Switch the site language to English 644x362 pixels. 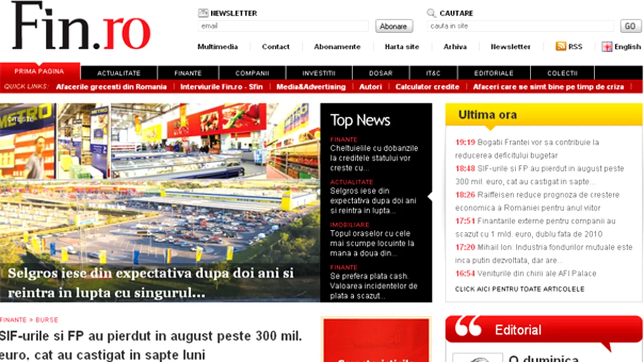(x=627, y=47)
